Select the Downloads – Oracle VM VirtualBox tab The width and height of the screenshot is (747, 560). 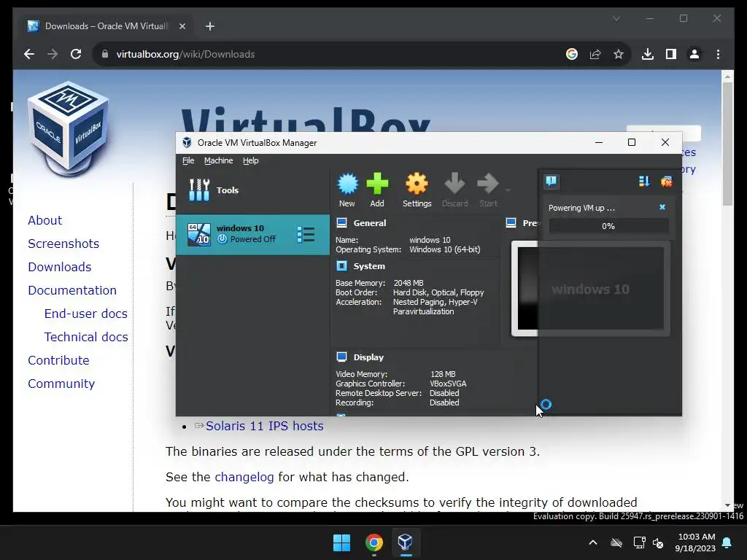click(x=107, y=26)
